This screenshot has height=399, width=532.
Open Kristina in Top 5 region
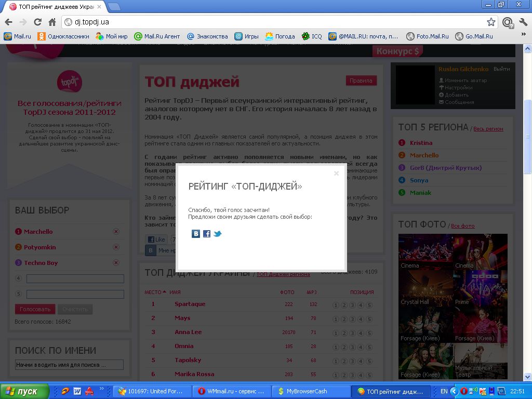421,143
